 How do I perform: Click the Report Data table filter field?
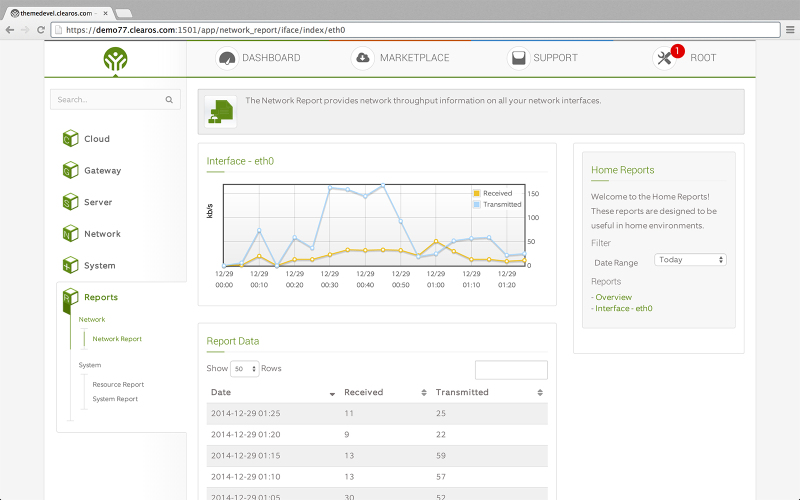(511, 370)
